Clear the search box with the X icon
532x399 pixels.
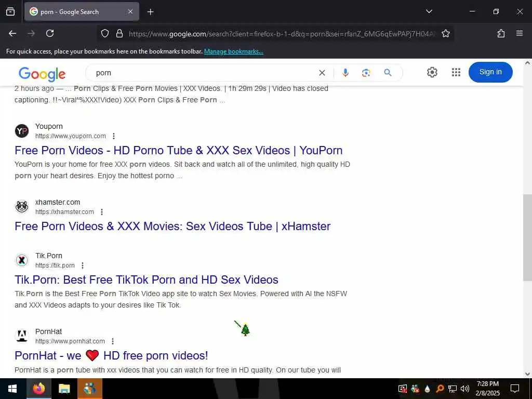(x=322, y=73)
